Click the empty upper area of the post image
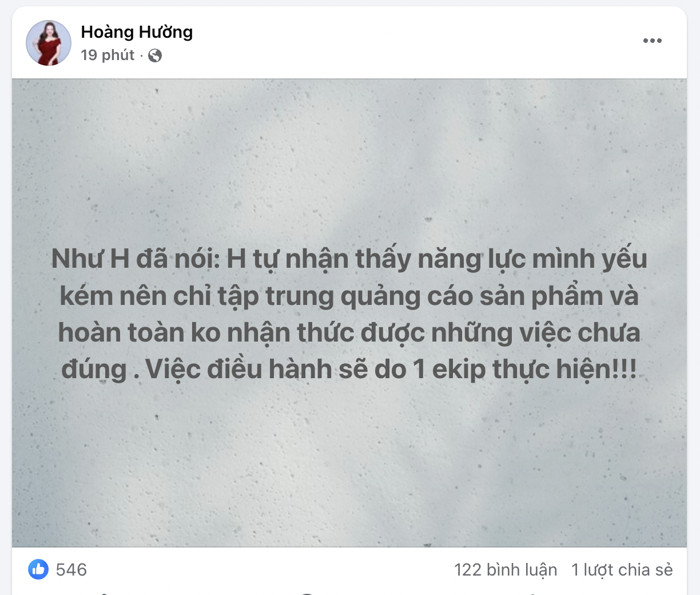The width and height of the screenshot is (700, 595). [349, 160]
